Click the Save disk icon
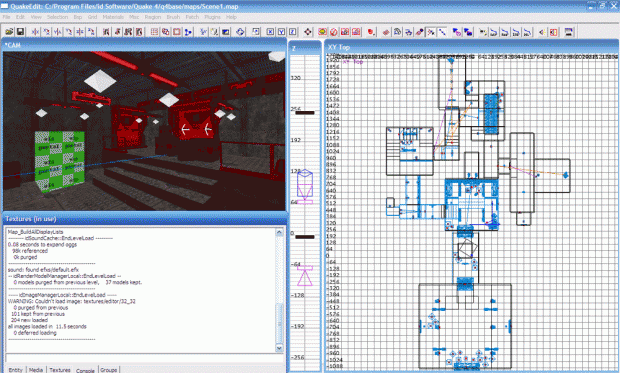The image size is (620, 373). tap(20, 32)
